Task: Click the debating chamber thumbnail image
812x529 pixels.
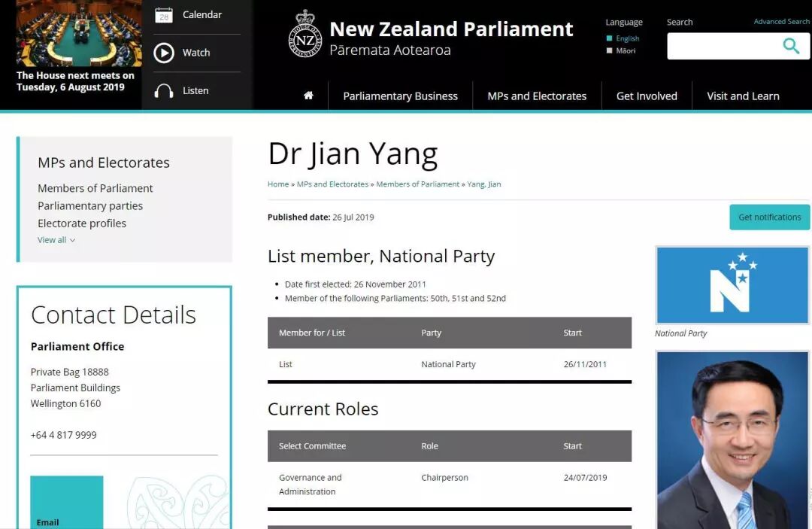Action: [x=79, y=33]
